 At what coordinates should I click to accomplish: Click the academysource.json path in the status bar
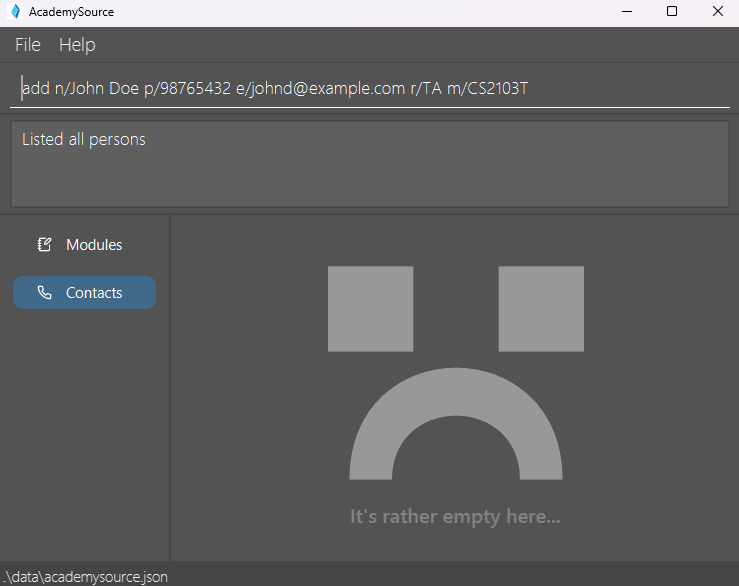pos(85,577)
